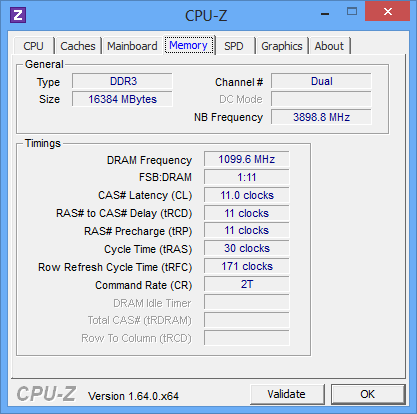Click the DDR3 memory type field
Image resolution: width=417 pixels, height=414 pixels.
pyautogui.click(x=122, y=81)
